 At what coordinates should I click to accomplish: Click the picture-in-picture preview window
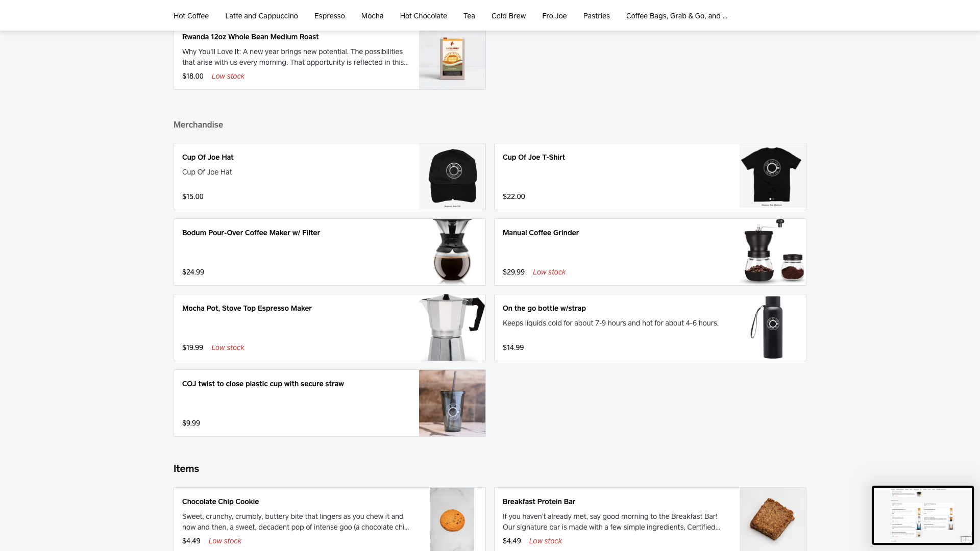tap(922, 515)
